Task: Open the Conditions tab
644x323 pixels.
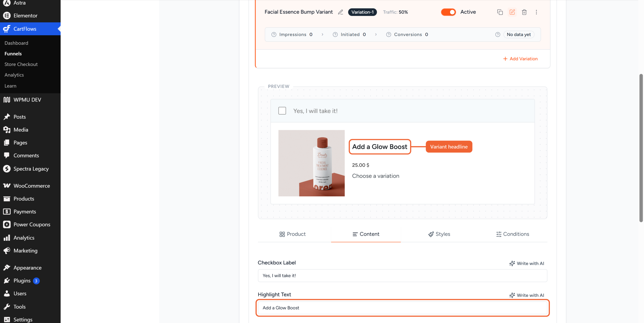Action: (x=513, y=234)
